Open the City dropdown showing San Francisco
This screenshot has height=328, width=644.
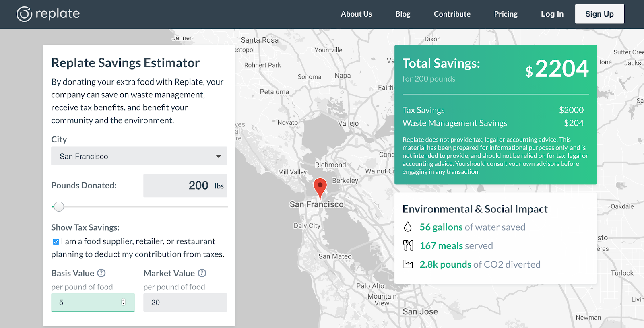coord(139,156)
